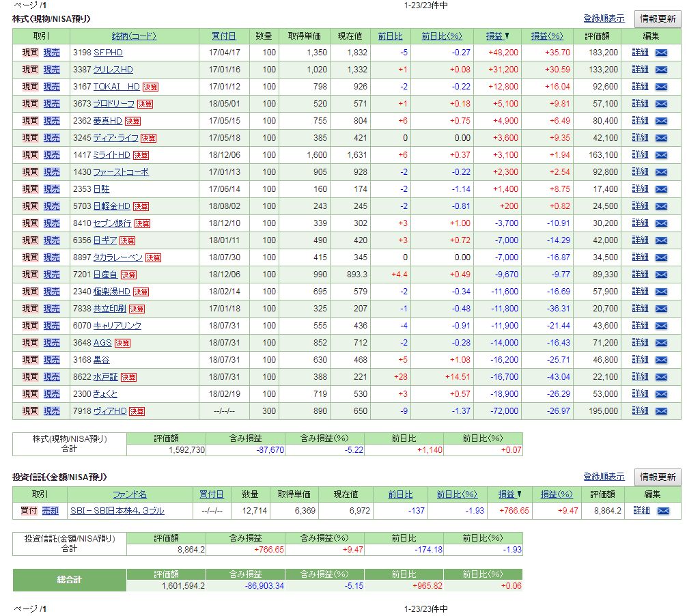Click the envelope icon for タカラレーベン
The width and height of the screenshot is (687, 616).
tap(661, 257)
